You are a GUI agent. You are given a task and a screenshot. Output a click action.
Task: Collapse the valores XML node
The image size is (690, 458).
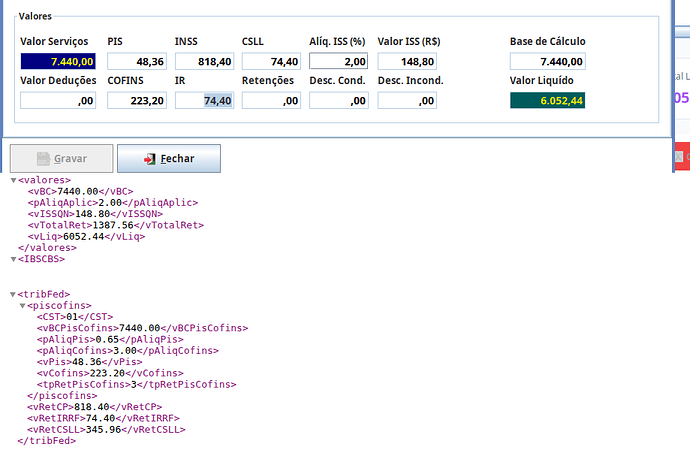click(x=14, y=180)
